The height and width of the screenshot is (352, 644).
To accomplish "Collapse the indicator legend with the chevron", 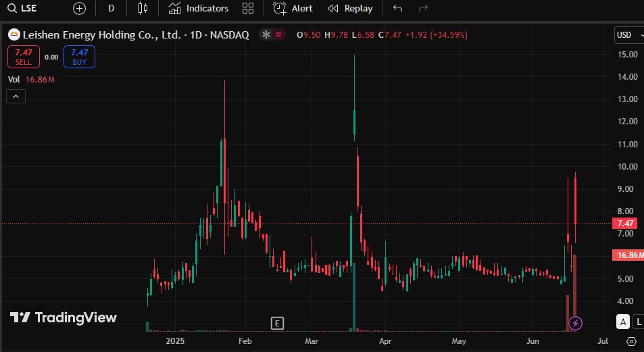I will [16, 96].
